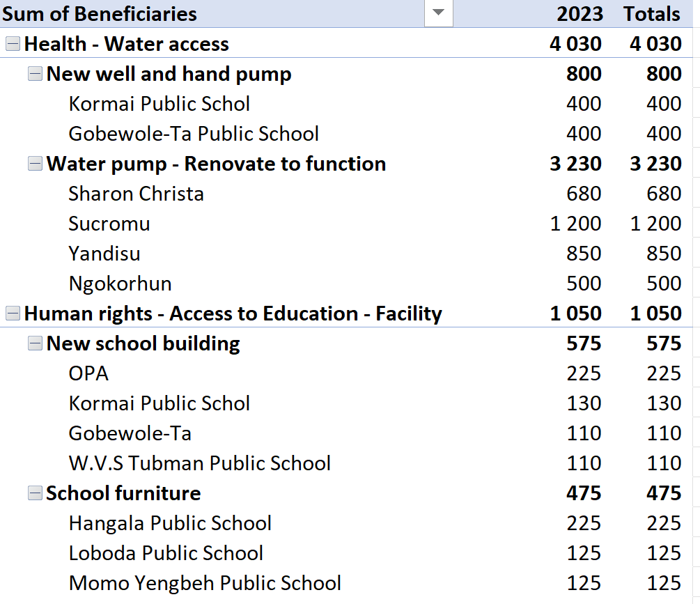700x604 pixels.
Task: Collapse the New well and hand pump group
Action: pyautogui.click(x=35, y=74)
